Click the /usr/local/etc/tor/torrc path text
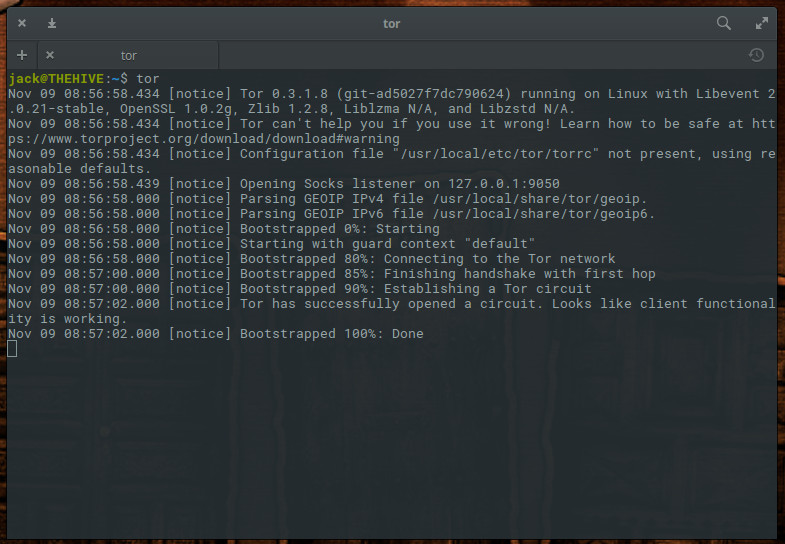Image resolution: width=785 pixels, height=544 pixels. (496, 154)
